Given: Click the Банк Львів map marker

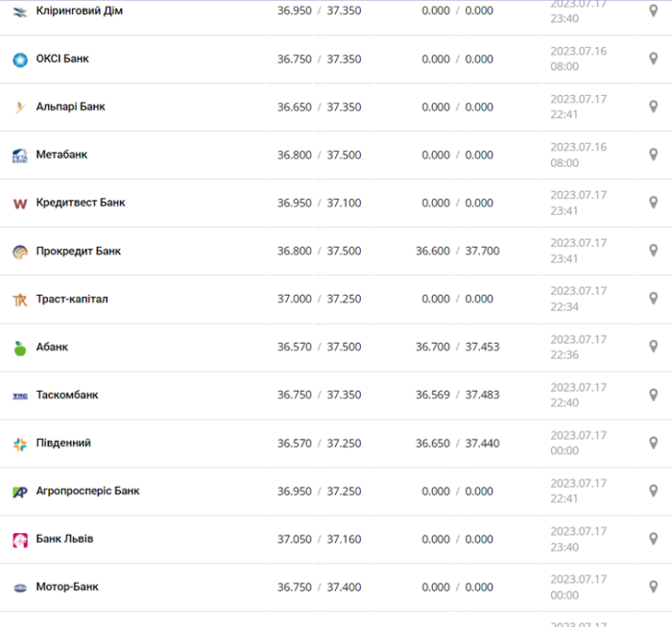Looking at the screenshot, I should [x=653, y=539].
